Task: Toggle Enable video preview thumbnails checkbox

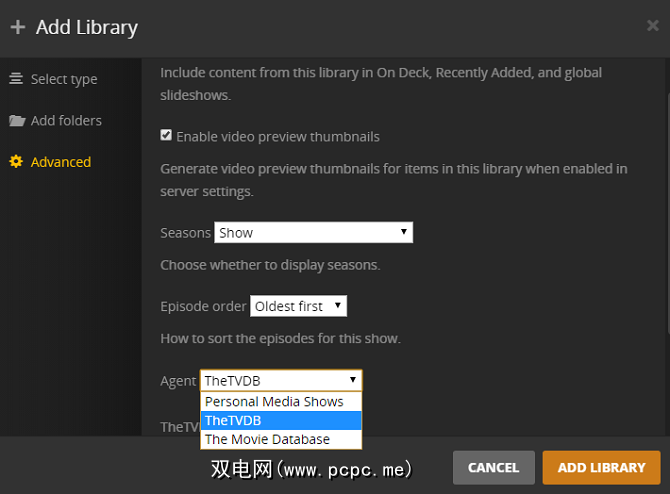Action: (x=166, y=136)
